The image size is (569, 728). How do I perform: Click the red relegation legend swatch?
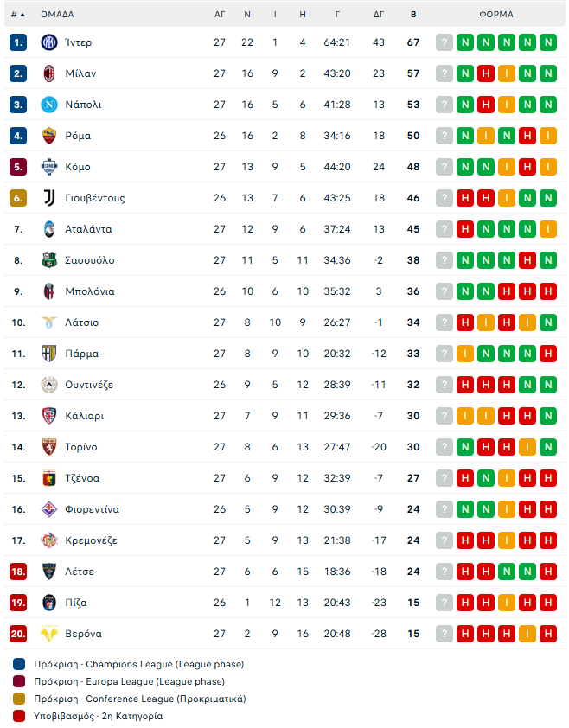(20, 716)
